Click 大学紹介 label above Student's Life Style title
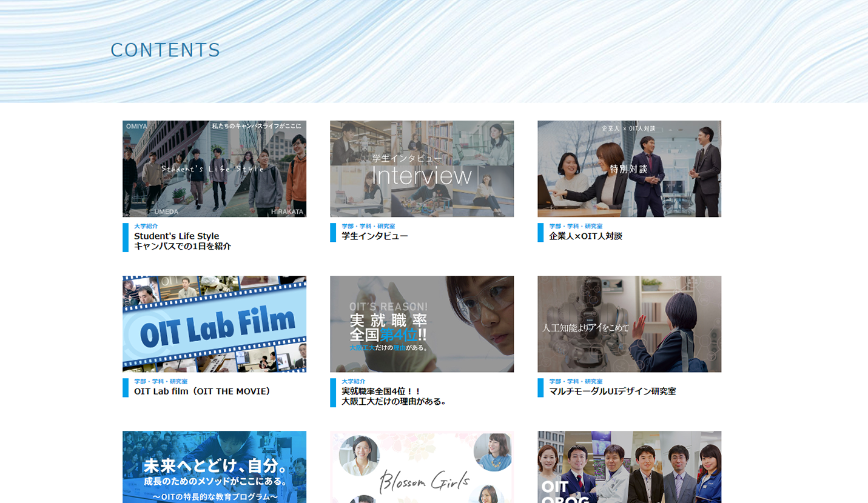Screen dimensions: 868x503 tap(146, 226)
